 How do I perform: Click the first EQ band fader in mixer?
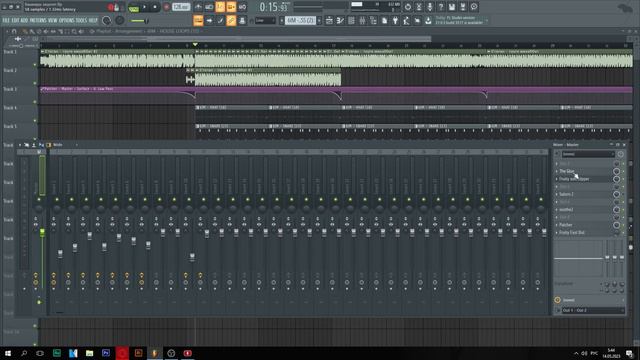607,258
